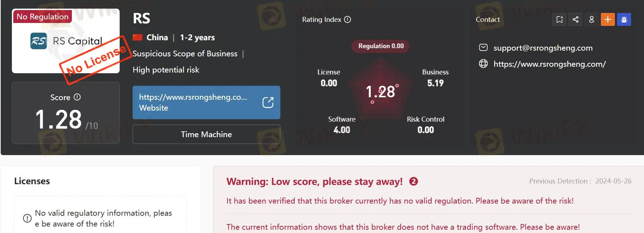Open the rsrongsheng.co... Website button
The height and width of the screenshot is (233, 644).
[x=206, y=102]
